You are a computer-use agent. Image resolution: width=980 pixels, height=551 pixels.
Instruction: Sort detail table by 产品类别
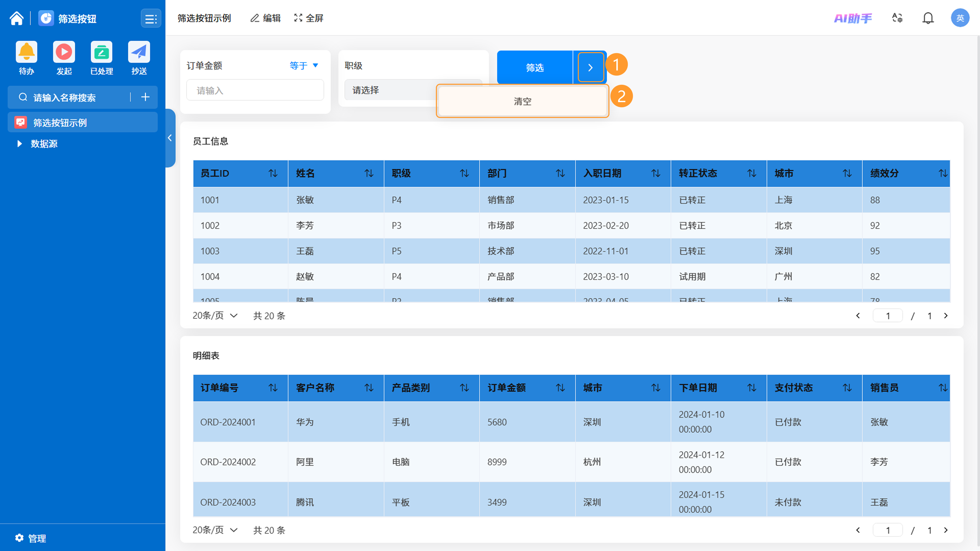(464, 388)
